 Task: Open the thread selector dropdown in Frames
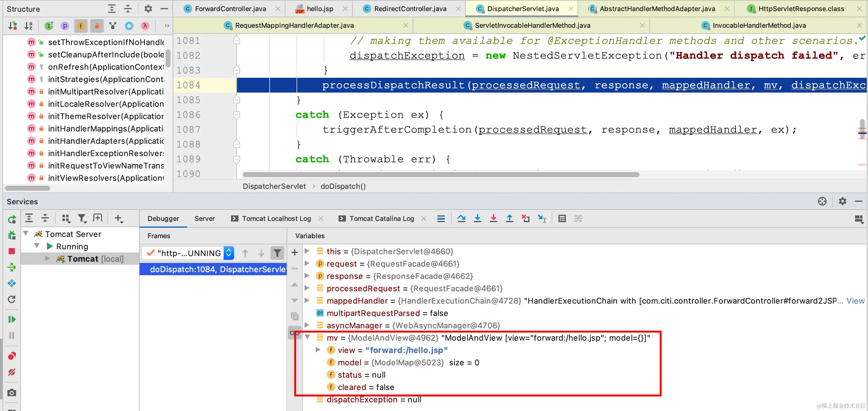point(229,253)
